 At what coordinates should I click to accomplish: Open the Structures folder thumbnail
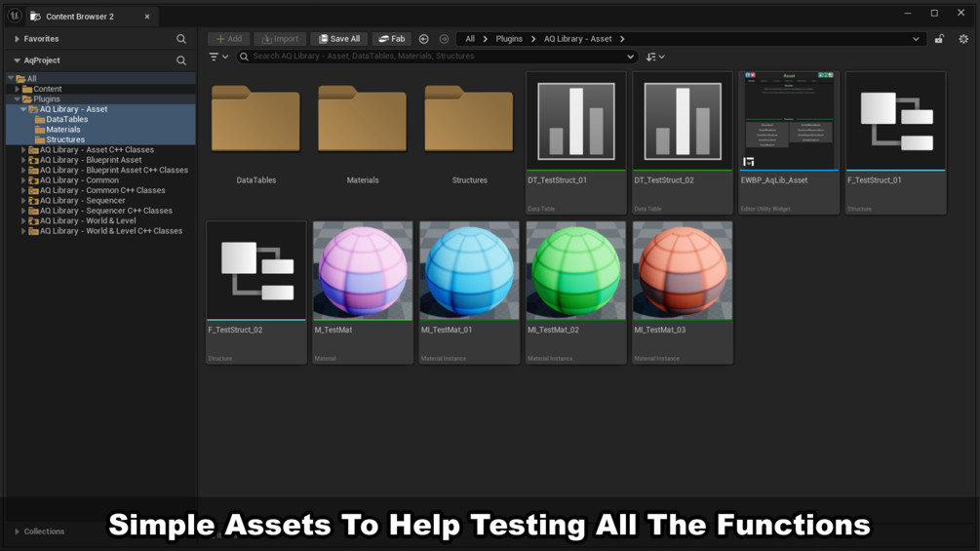[469, 120]
